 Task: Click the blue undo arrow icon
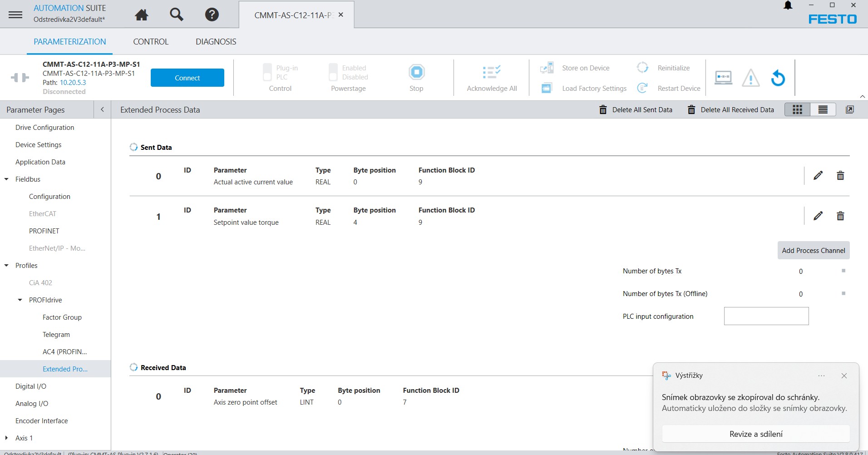point(778,78)
